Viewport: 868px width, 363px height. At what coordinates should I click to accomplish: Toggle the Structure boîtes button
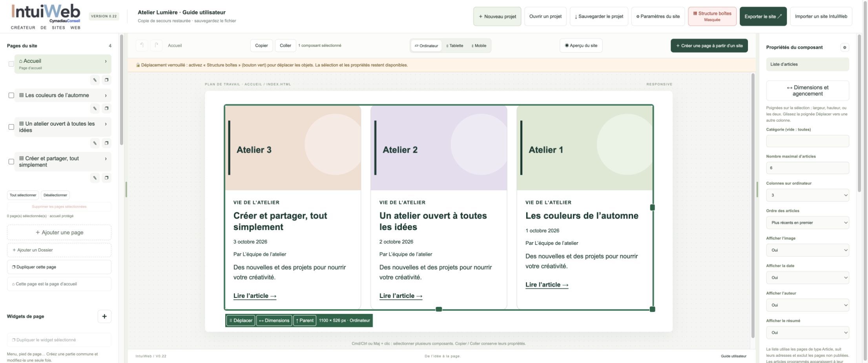click(712, 16)
